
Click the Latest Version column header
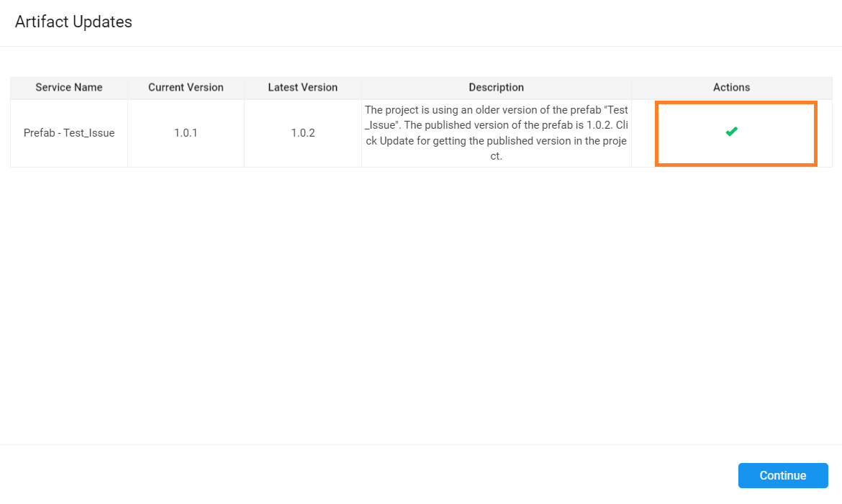pyautogui.click(x=302, y=88)
